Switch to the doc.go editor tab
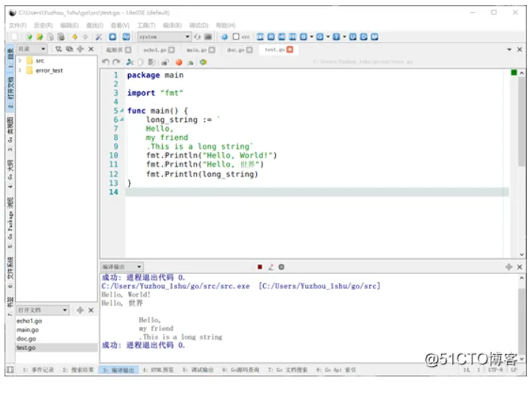 pos(240,50)
